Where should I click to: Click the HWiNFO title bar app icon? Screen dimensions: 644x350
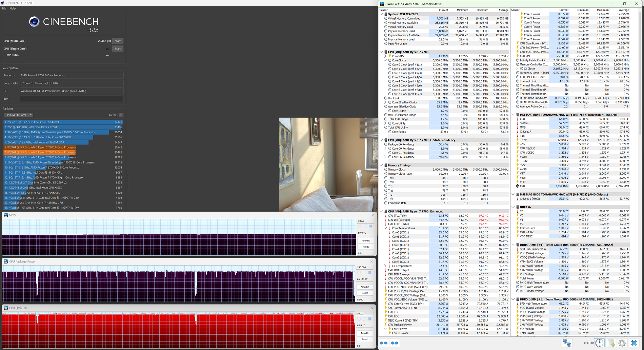382,4
